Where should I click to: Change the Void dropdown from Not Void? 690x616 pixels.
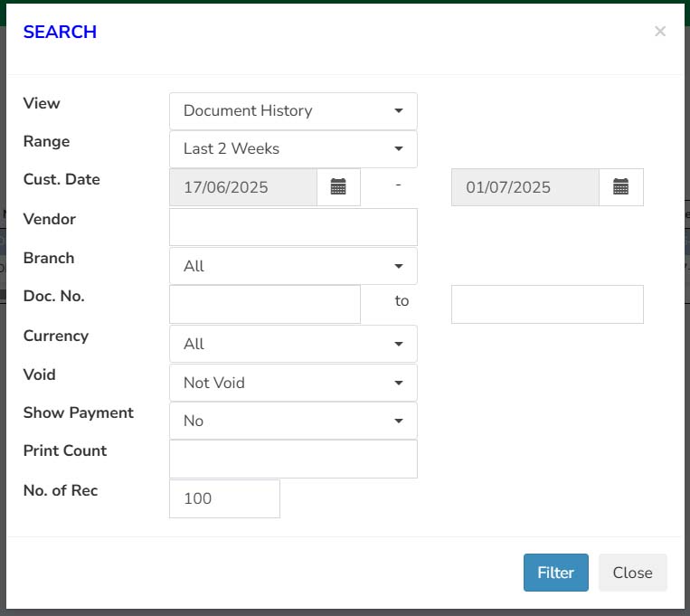click(293, 383)
